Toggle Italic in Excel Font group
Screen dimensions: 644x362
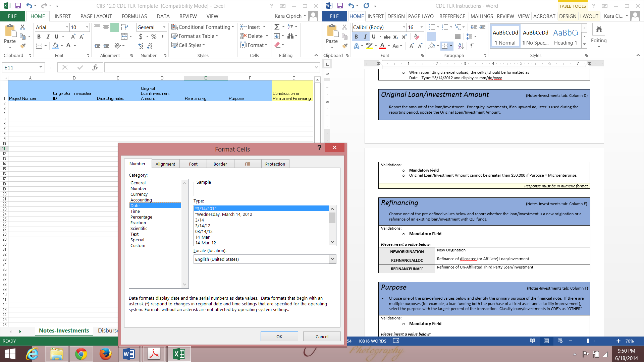pyautogui.click(x=48, y=37)
